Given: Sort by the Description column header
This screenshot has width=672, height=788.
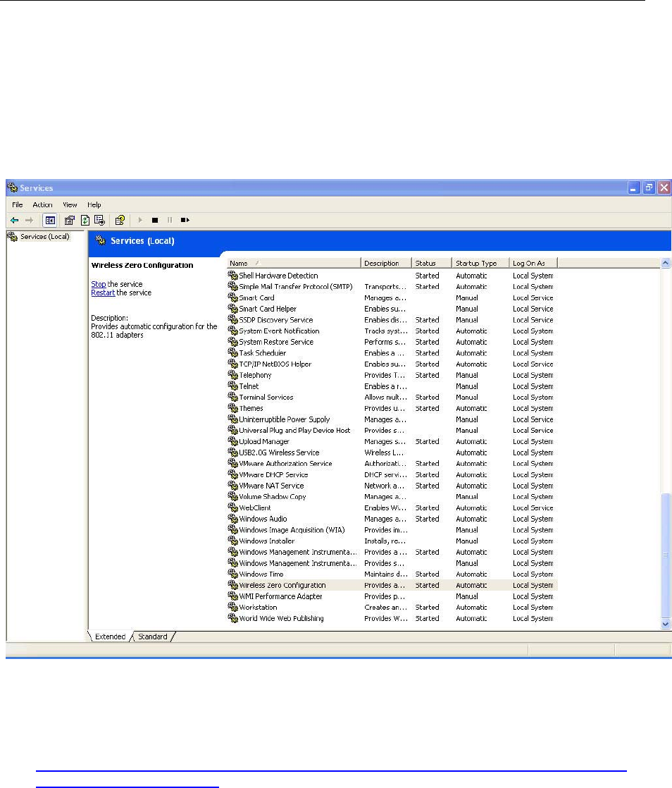Looking at the screenshot, I should [386, 263].
